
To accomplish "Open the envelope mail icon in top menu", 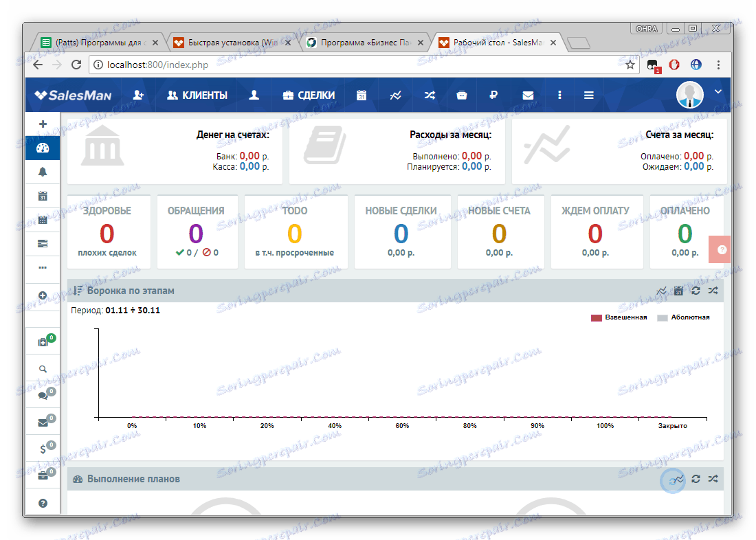I will (x=528, y=95).
